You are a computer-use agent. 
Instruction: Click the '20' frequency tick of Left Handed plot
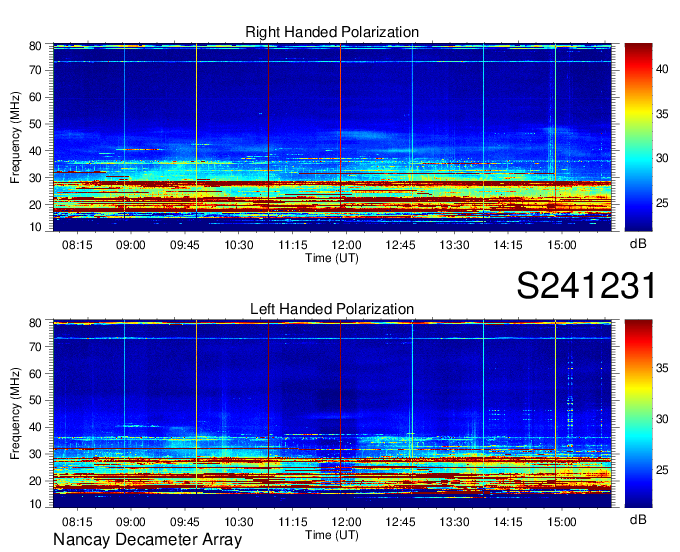pyautogui.click(x=35, y=481)
